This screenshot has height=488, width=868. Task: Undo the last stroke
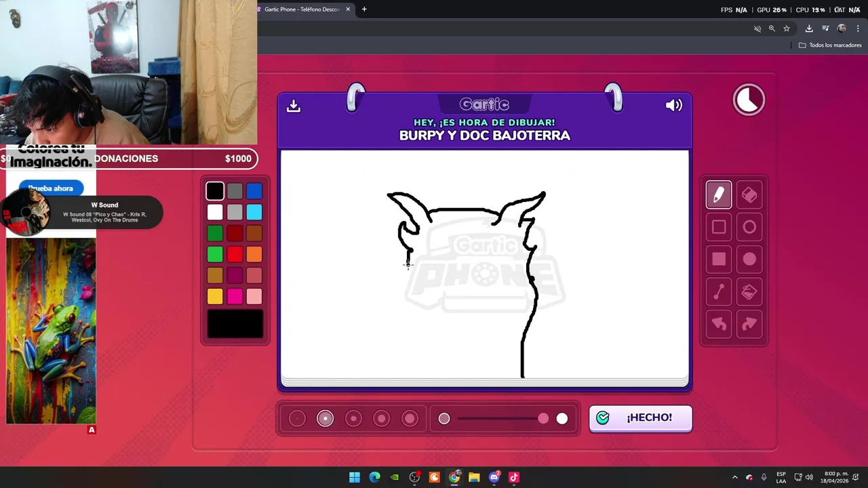[x=719, y=324]
